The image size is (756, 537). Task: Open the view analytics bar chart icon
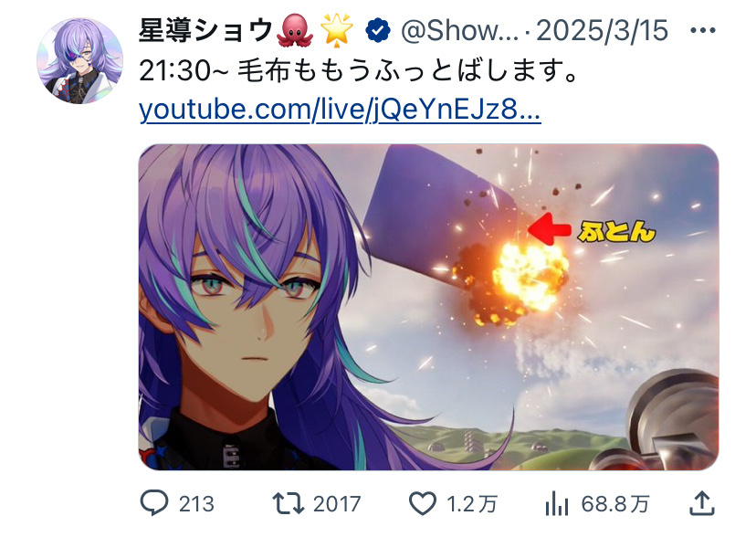click(557, 503)
